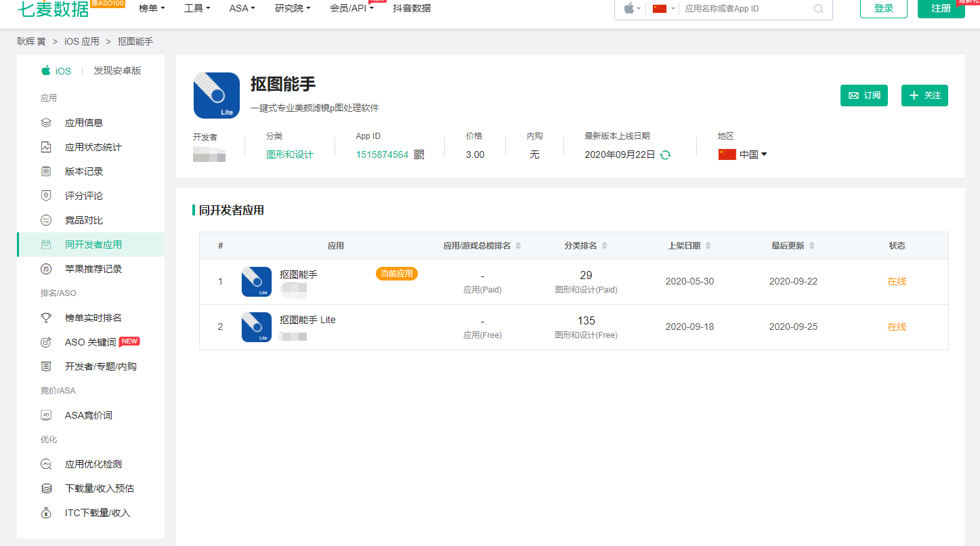Click the 七麦数据 logo
The height and width of the screenshot is (546, 980).
click(53, 9)
